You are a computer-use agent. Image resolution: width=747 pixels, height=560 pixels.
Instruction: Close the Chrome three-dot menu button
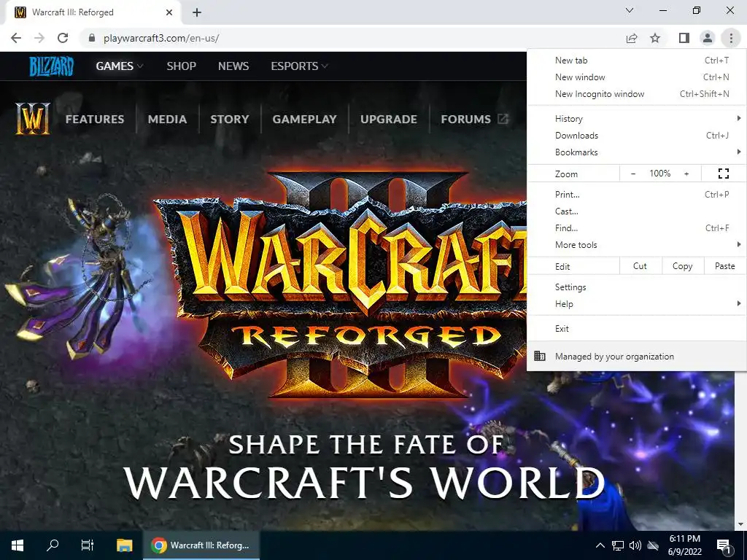click(x=731, y=38)
